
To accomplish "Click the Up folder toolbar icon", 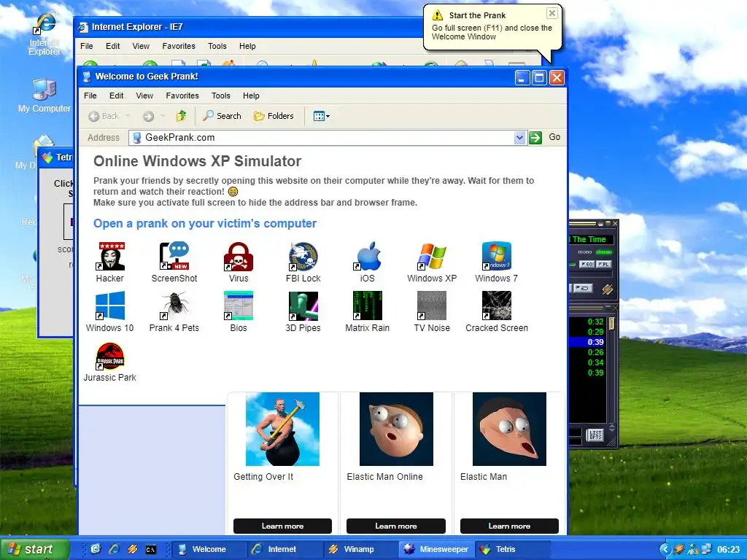I will (181, 116).
